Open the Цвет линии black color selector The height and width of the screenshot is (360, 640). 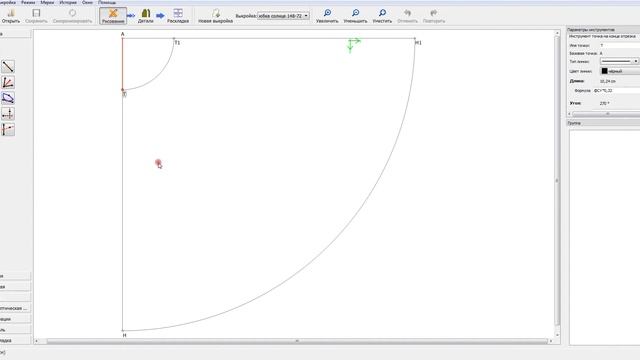click(x=620, y=71)
